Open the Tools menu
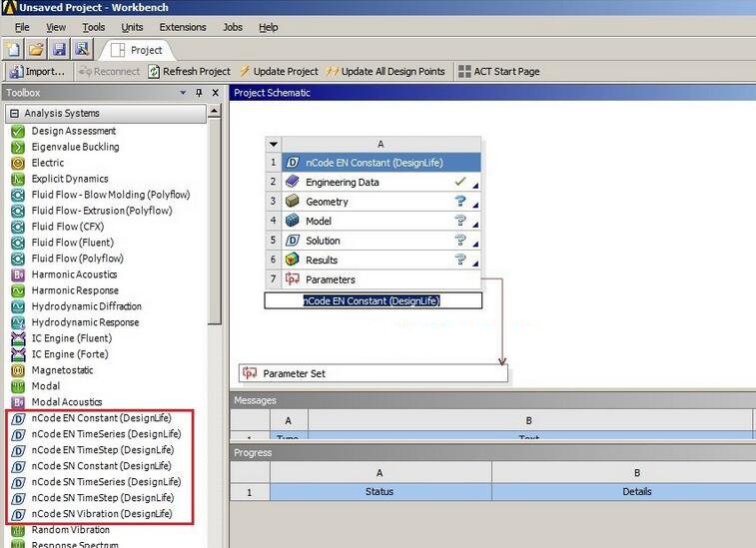This screenshot has height=548, width=756. click(94, 28)
